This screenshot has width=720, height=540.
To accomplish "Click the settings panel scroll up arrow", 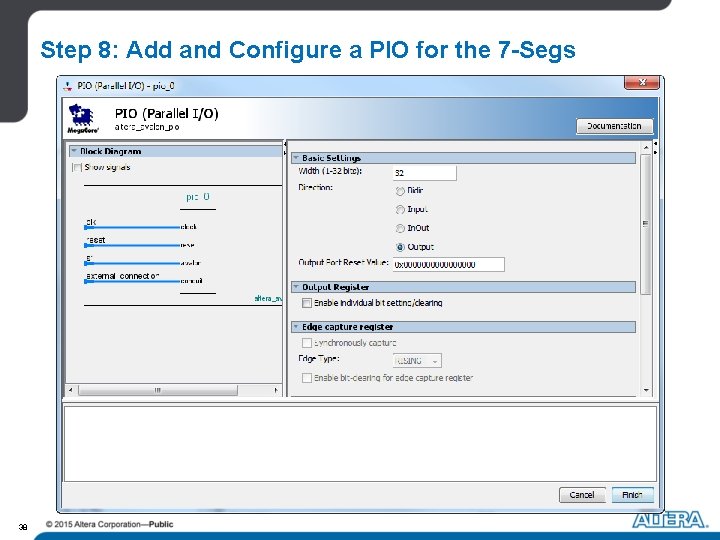I will [x=646, y=148].
